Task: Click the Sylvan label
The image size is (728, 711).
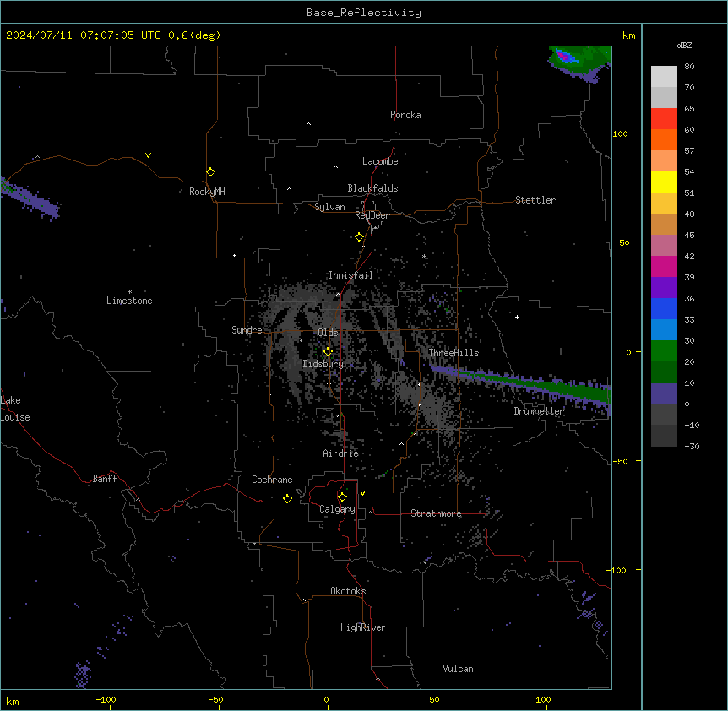Action: point(329,207)
